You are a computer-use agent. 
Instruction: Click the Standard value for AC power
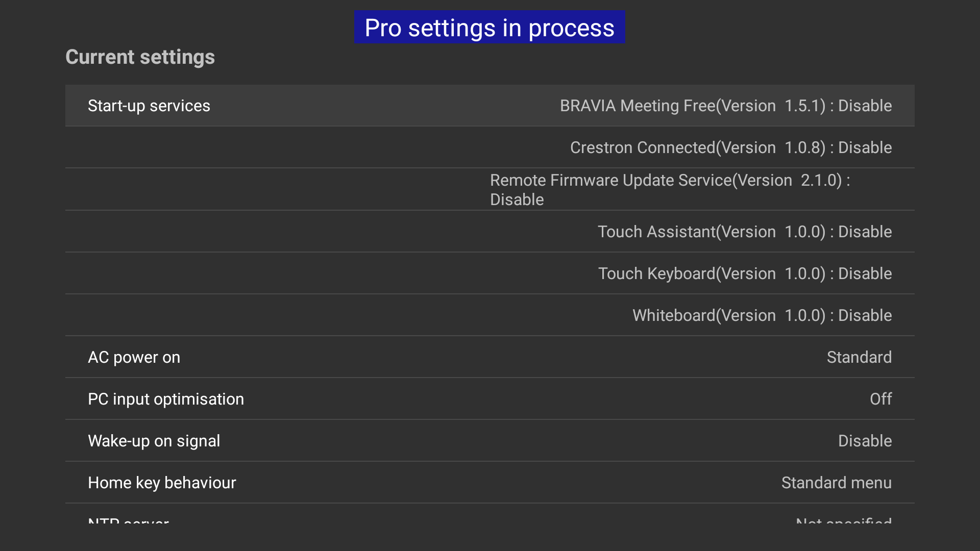pos(859,357)
